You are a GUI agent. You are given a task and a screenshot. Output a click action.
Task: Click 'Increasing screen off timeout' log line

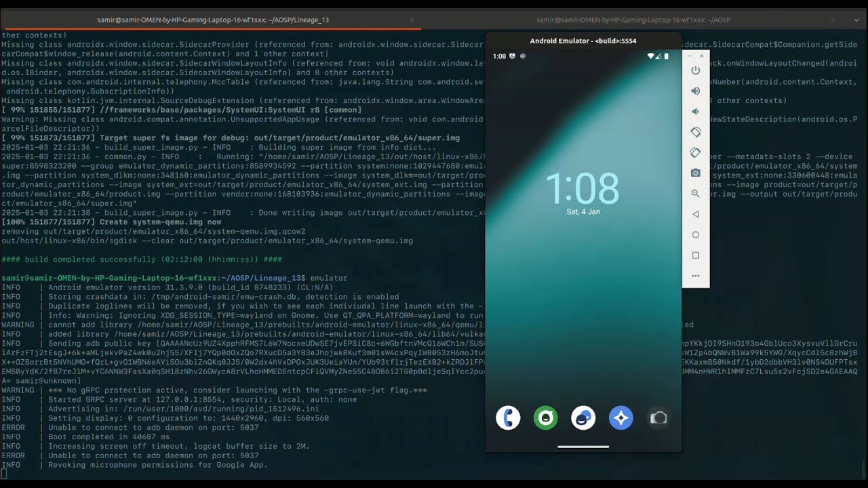pyautogui.click(x=155, y=447)
